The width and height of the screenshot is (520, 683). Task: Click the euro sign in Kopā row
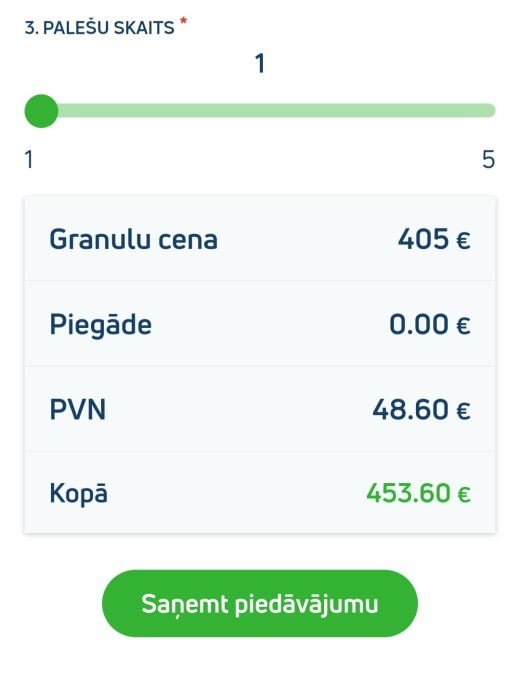(x=464, y=495)
